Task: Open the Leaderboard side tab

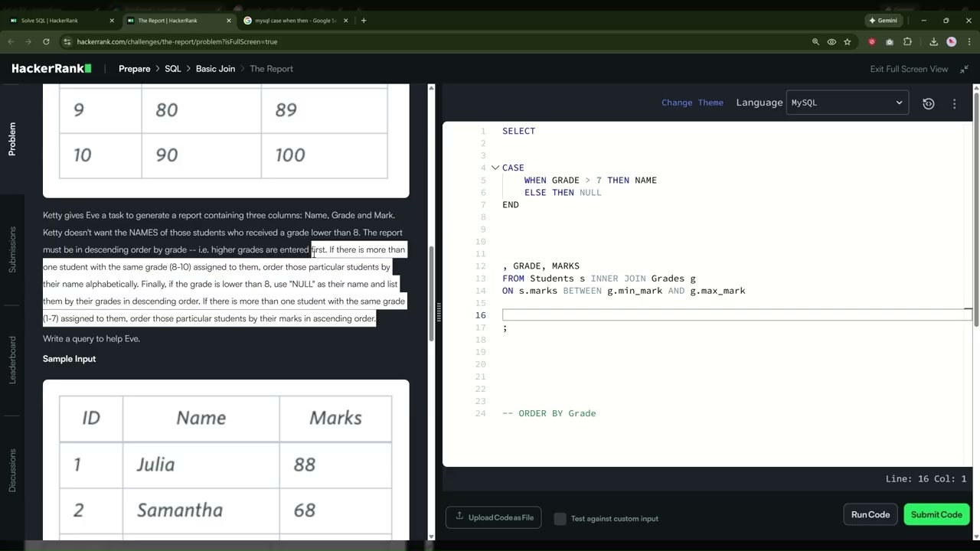Action: coord(11,360)
